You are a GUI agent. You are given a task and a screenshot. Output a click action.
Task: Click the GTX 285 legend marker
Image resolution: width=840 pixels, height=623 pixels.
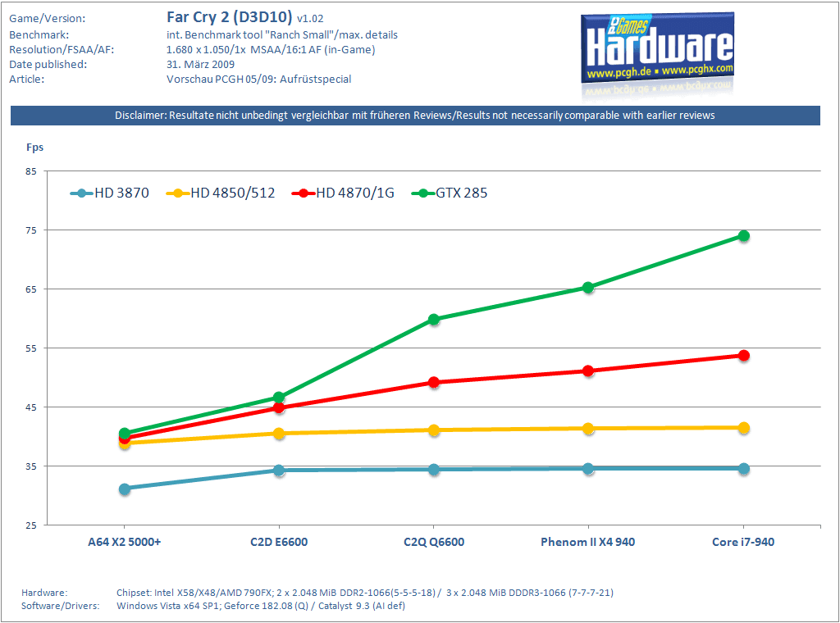click(423, 193)
